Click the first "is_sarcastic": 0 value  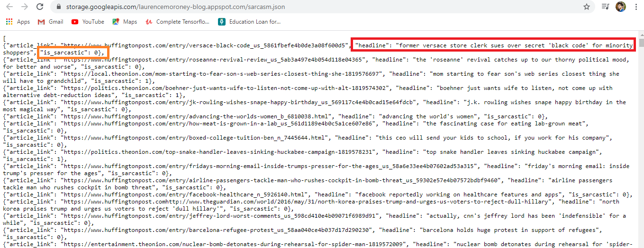coord(73,53)
